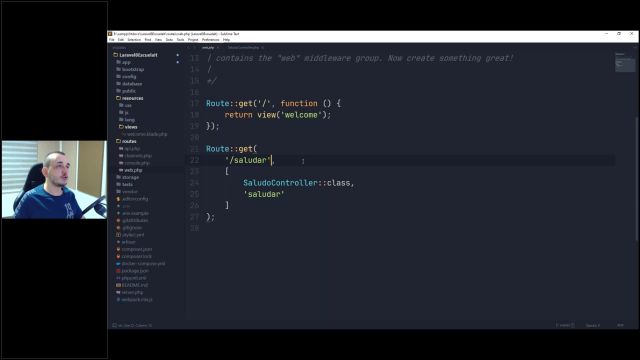Click the minimap code preview
Image resolution: width=640 pixels, height=360 pixels.
click(x=625, y=63)
